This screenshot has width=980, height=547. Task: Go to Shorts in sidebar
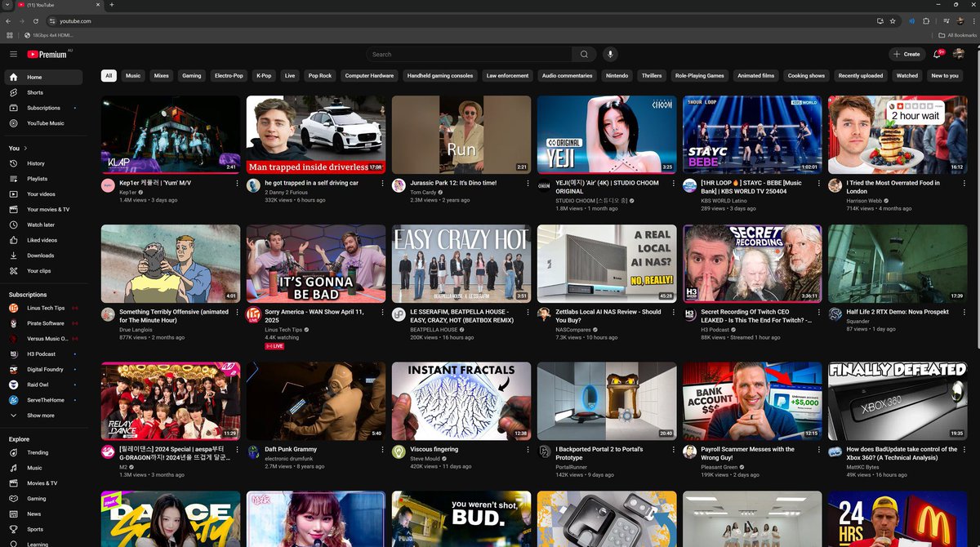42,92
